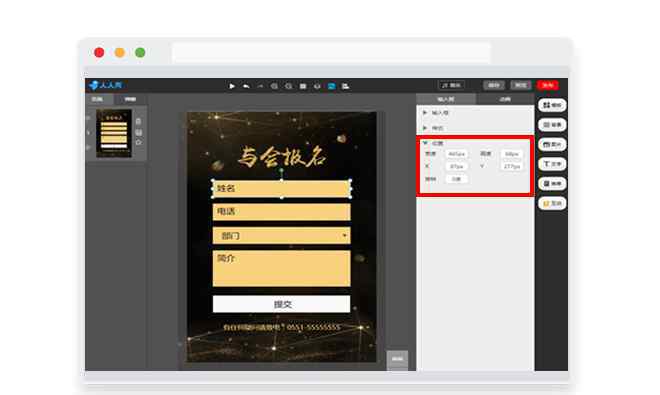Click the X position field in 位置 section
Screen dimensions: 660x395
(x=457, y=166)
